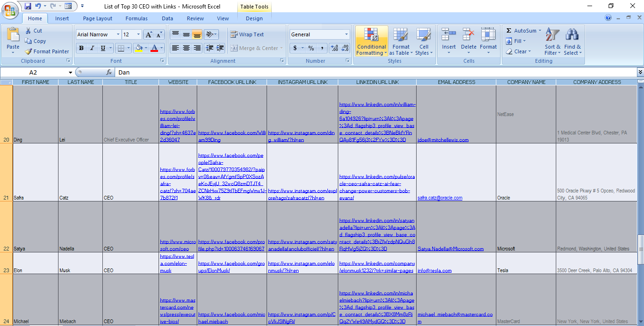Image resolution: width=644 pixels, height=326 pixels.
Task: Switch to the Page Layout tab
Action: tap(98, 18)
